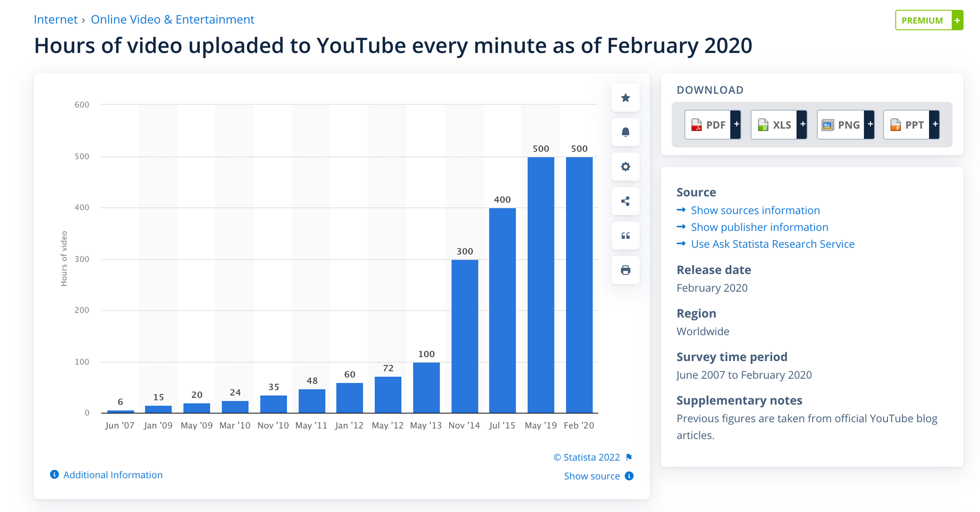This screenshot has width=980, height=512.
Task: Download the chart as PNG
Action: pos(845,125)
